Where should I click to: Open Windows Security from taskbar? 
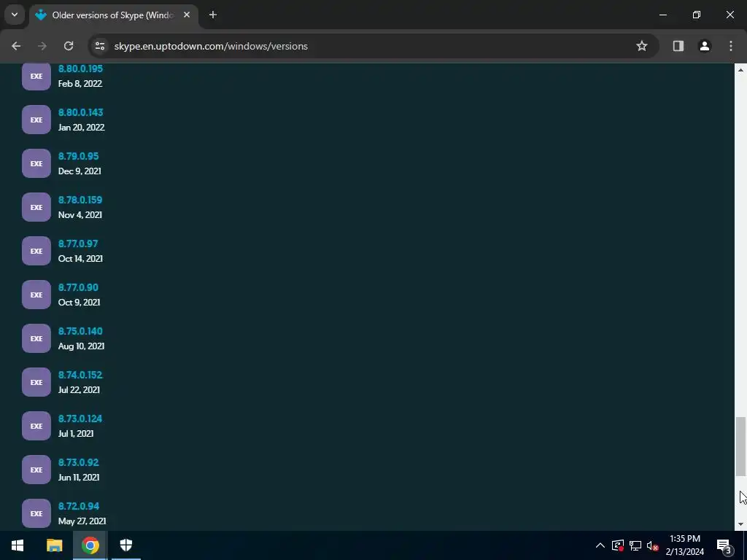click(x=125, y=545)
